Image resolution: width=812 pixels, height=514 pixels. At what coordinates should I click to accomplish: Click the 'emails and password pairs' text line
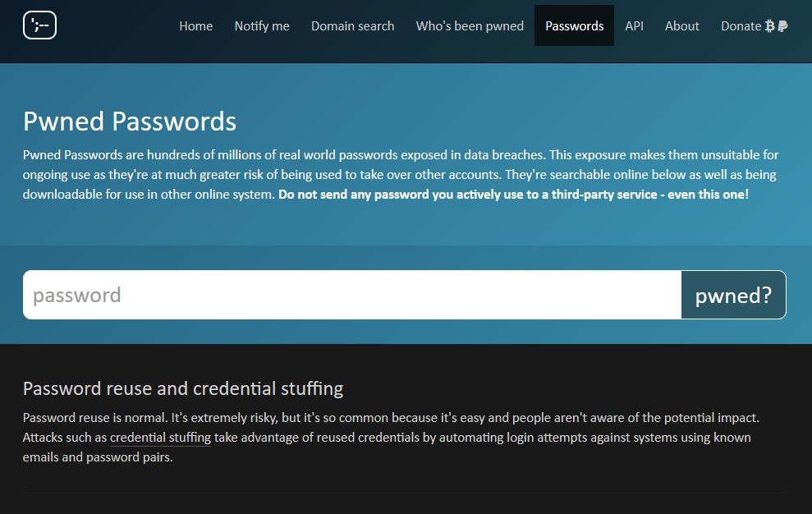[98, 457]
